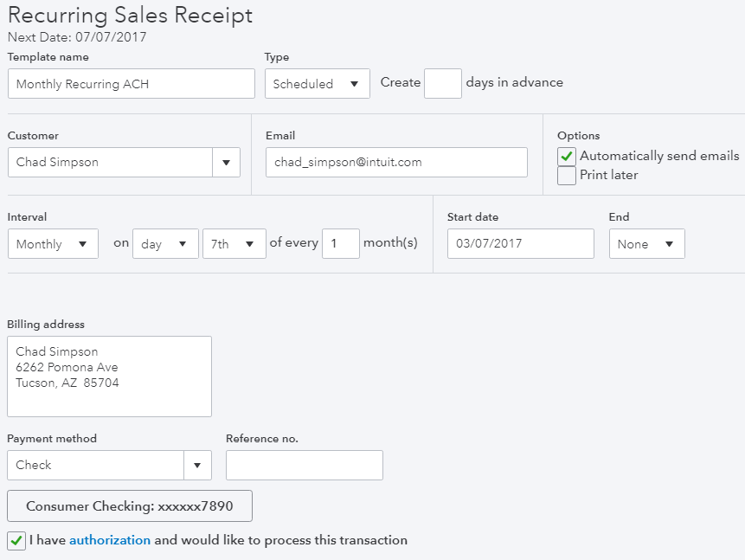Expand the Type Scheduled dropdown
This screenshot has height=560, width=745.
[318, 84]
